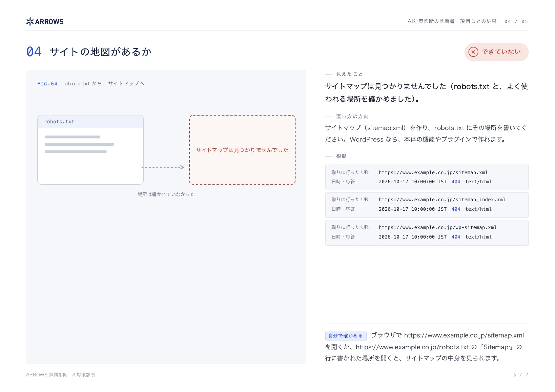Click the figure label FIG.04
The image size is (555, 392).
[47, 84]
